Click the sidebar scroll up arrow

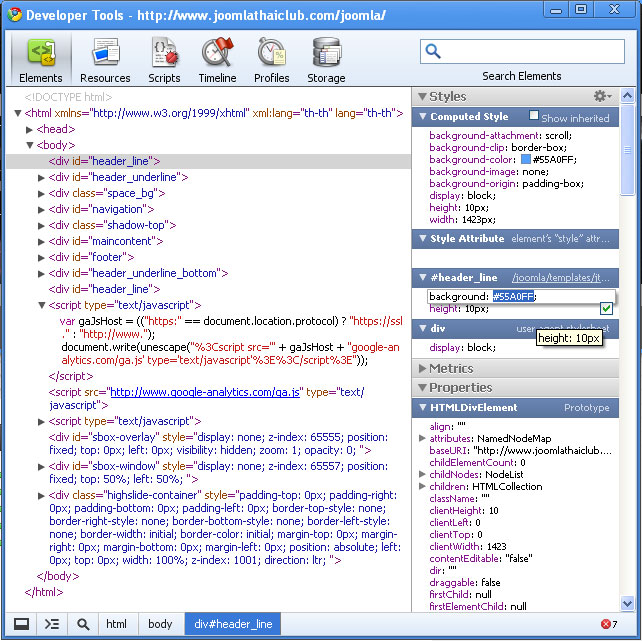coord(627,96)
